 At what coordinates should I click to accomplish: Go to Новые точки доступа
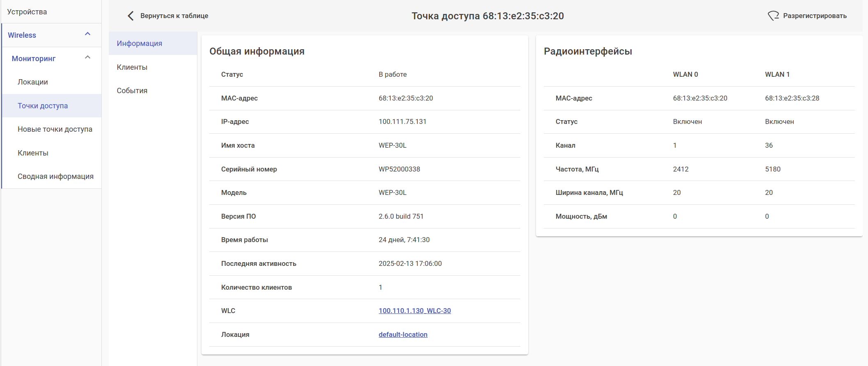coord(55,129)
